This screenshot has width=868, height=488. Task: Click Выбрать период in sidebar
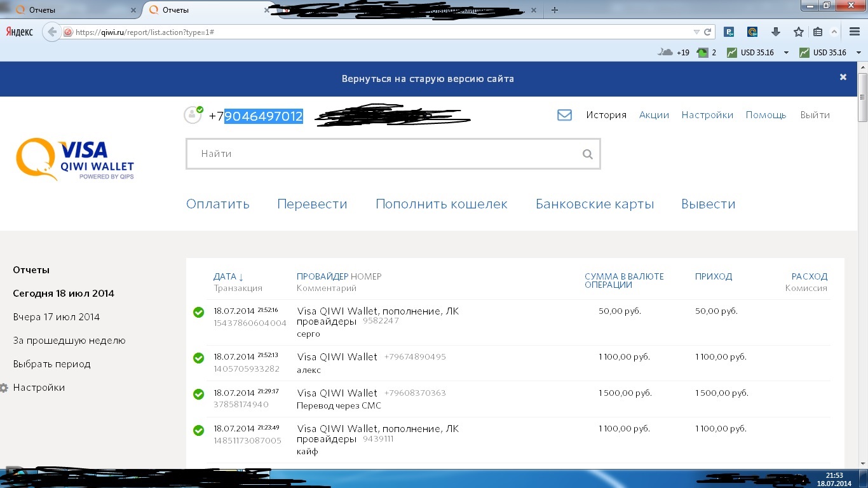point(51,364)
